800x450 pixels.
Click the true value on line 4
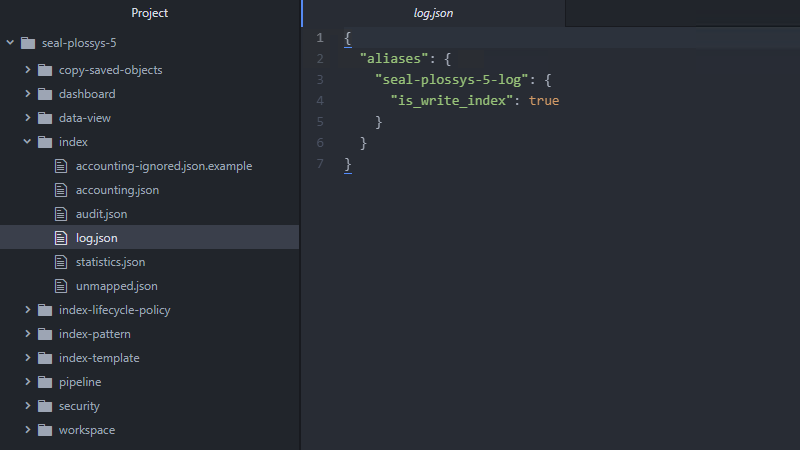pos(544,101)
